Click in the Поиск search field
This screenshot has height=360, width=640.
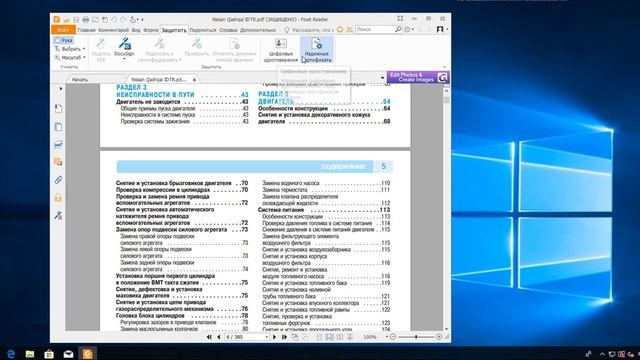374,29
